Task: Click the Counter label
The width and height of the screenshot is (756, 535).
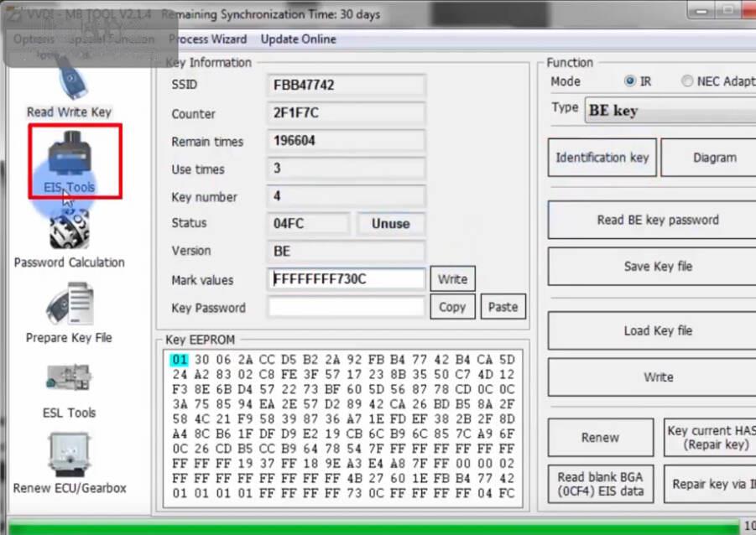Action: pyautogui.click(x=193, y=114)
